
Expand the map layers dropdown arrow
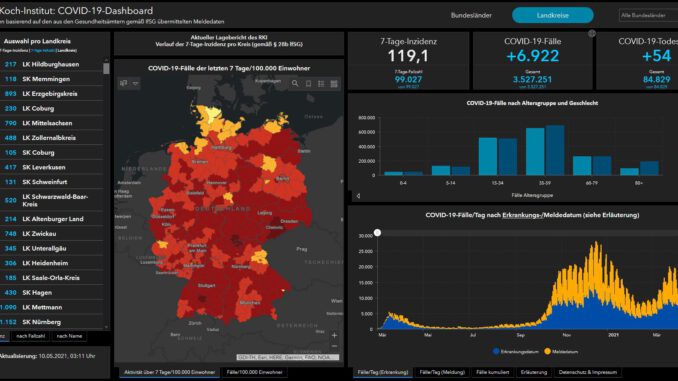click(135, 83)
